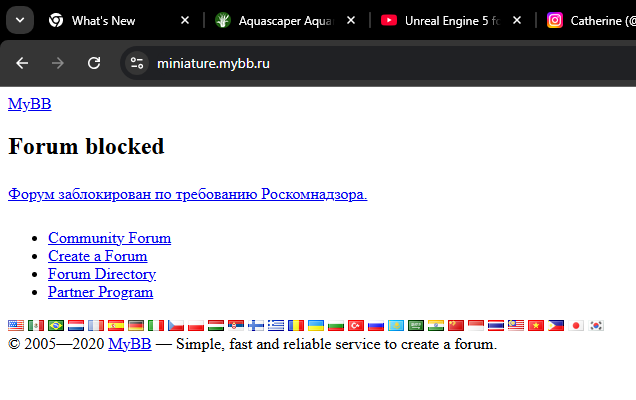Select the Bulgaria flag

[x=336, y=325]
